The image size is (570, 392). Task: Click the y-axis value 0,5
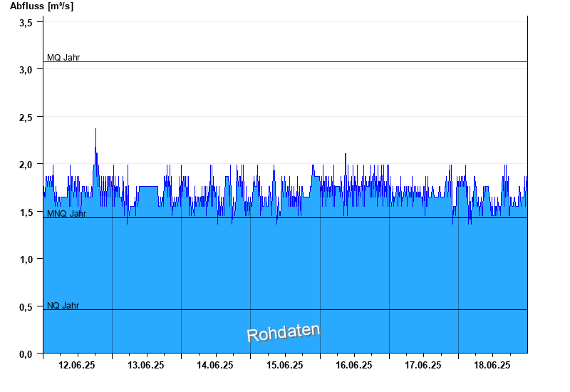(26, 307)
